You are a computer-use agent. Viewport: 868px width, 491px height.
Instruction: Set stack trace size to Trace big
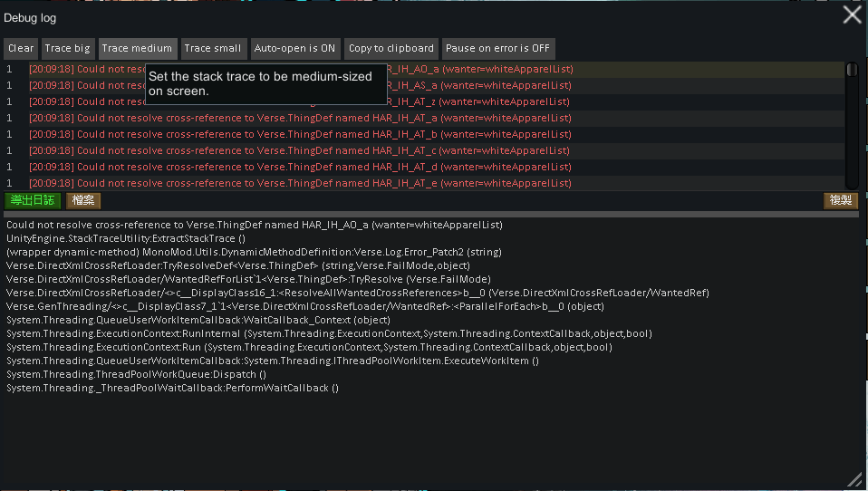point(68,49)
